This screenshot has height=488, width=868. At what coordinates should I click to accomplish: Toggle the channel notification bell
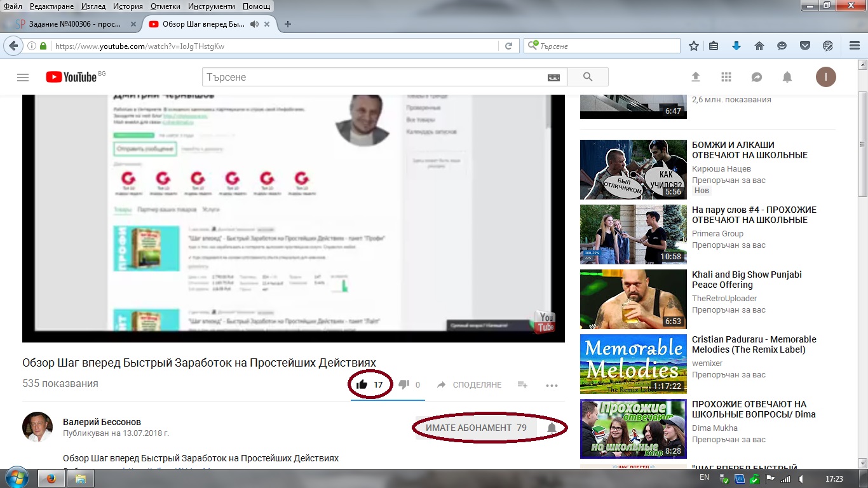(552, 428)
